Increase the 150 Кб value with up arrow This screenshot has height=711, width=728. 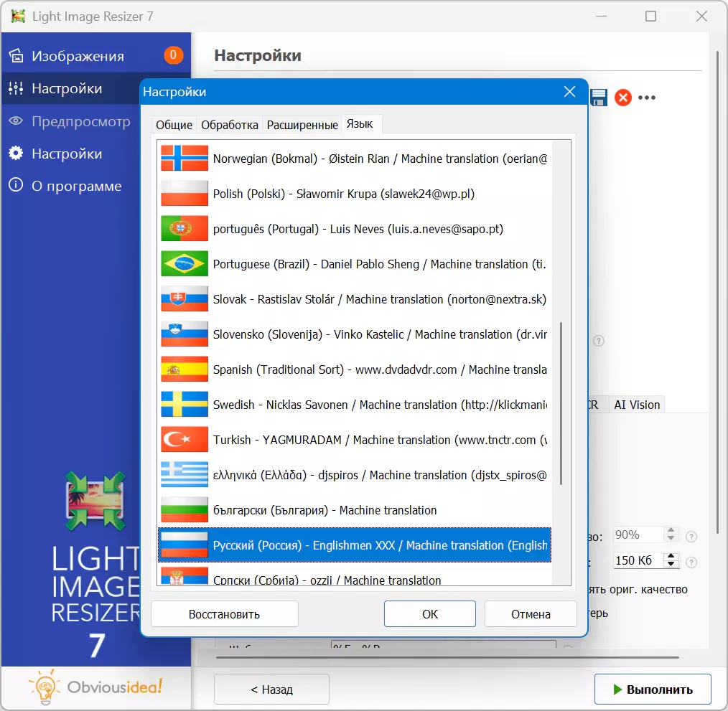[671, 556]
